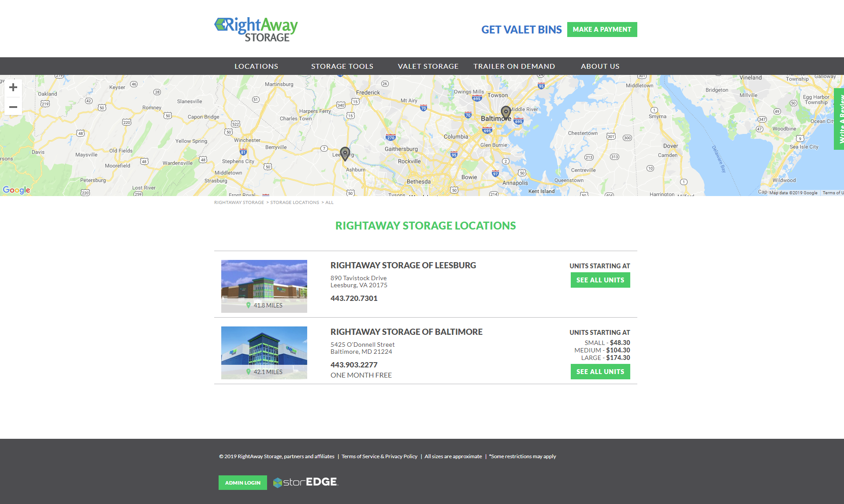The height and width of the screenshot is (504, 844).
Task: Click the Google logo on map
Action: [x=16, y=190]
